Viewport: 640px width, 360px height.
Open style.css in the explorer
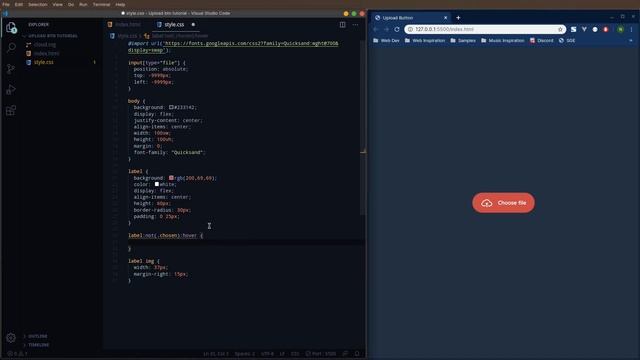[x=44, y=62]
